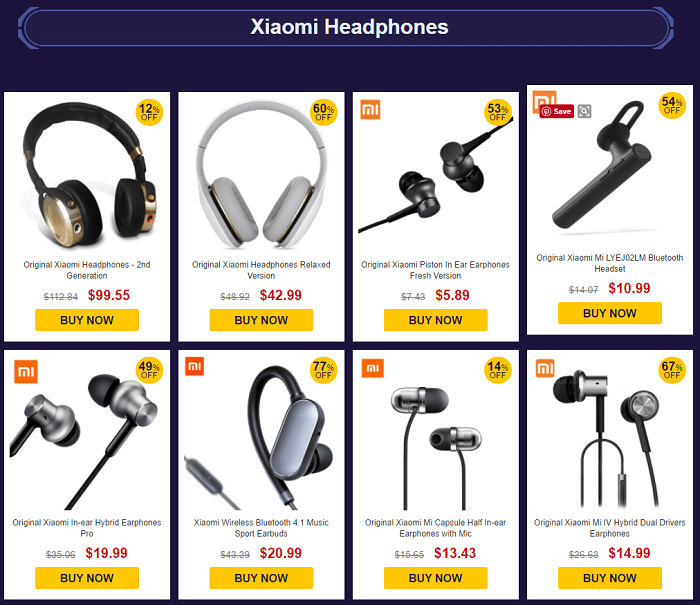
Task: Click Mi logo on Piston Earphones card
Action: (371, 109)
